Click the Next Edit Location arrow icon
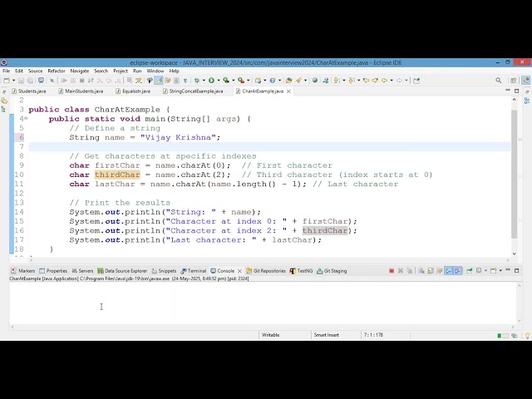The width and height of the screenshot is (532, 399). point(375,81)
